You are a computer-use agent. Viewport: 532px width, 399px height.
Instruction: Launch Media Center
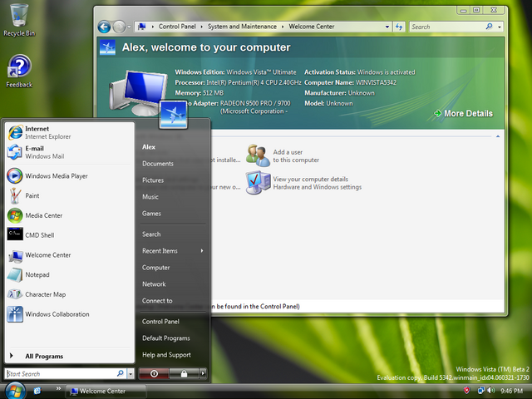point(70,215)
